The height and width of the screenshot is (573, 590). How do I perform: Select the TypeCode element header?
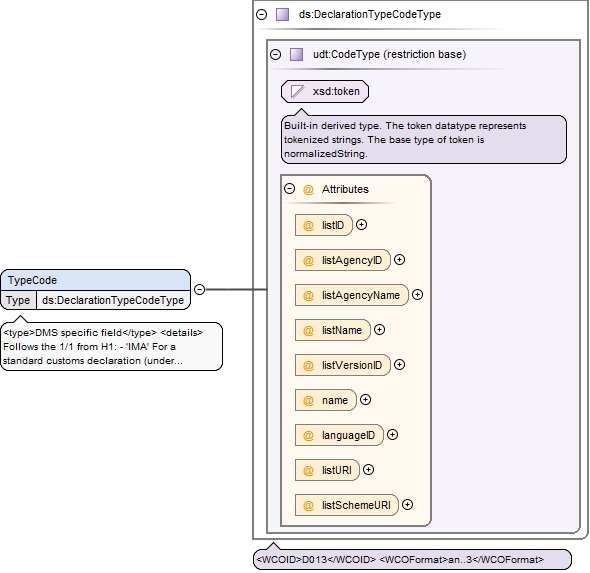tap(96, 280)
